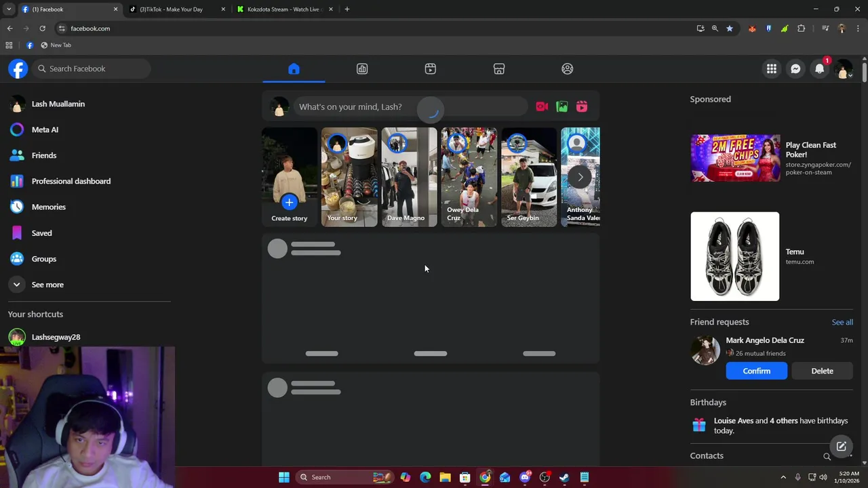Viewport: 868px width, 488px height.
Task: Open the Professional dashboard top tab
Action: 362,68
